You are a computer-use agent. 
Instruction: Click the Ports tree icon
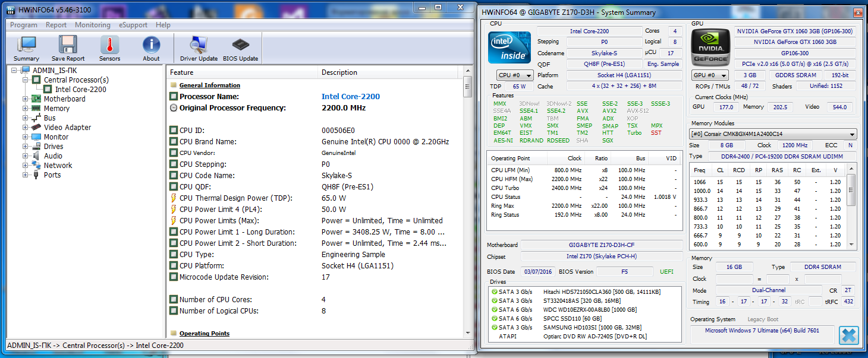pyautogui.click(x=36, y=175)
